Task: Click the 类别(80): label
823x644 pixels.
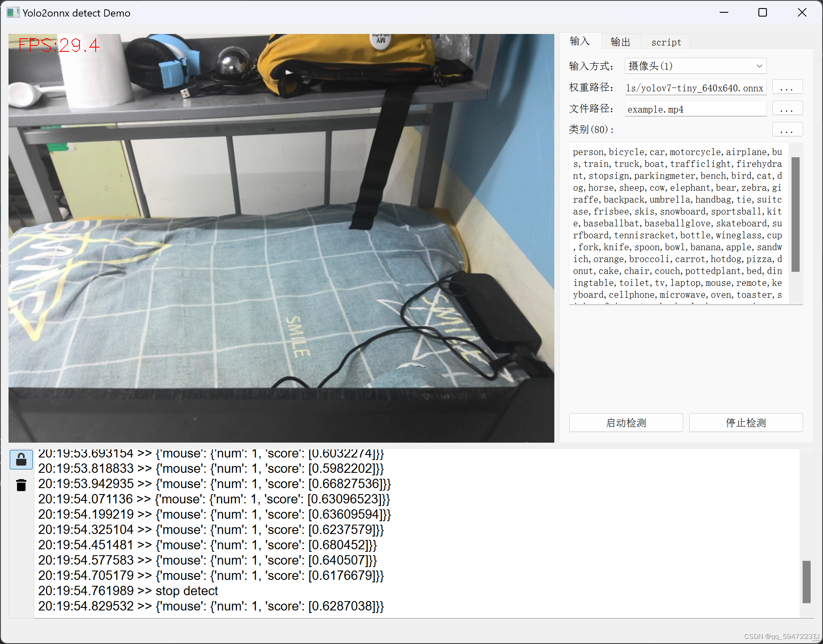Action: pos(591,130)
